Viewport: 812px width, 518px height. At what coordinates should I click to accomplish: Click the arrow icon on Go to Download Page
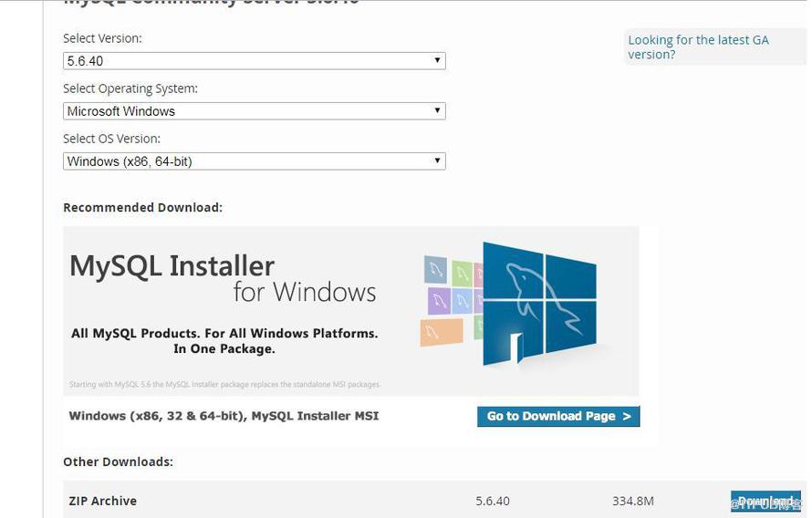click(x=627, y=417)
